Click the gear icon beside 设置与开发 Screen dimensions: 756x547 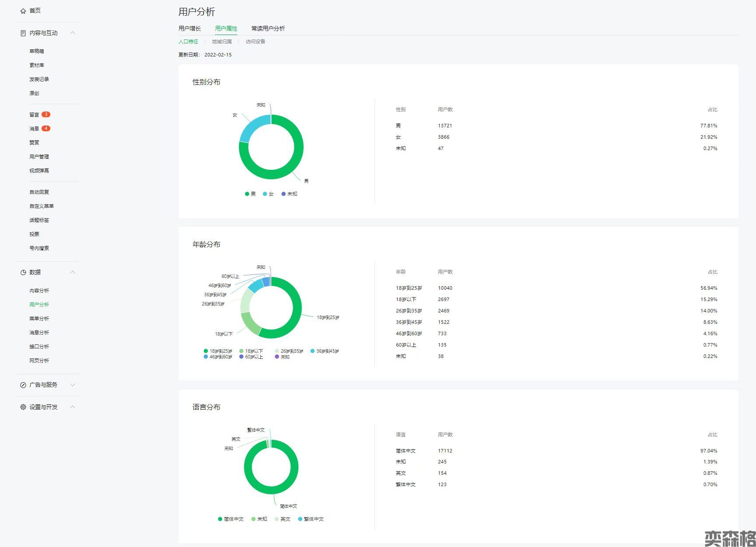click(x=23, y=407)
